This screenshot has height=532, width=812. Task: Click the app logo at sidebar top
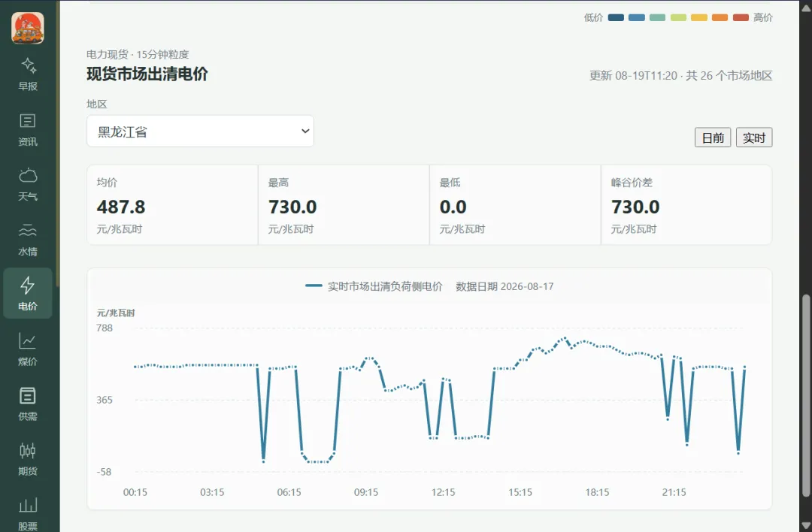pos(28,28)
